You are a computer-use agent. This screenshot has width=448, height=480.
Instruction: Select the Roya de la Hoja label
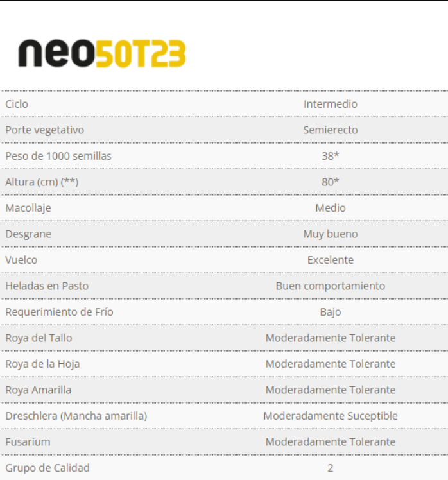click(42, 364)
